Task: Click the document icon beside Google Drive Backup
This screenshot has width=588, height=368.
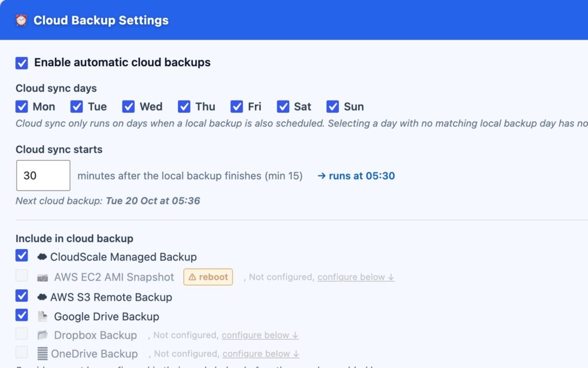Action: [42, 317]
